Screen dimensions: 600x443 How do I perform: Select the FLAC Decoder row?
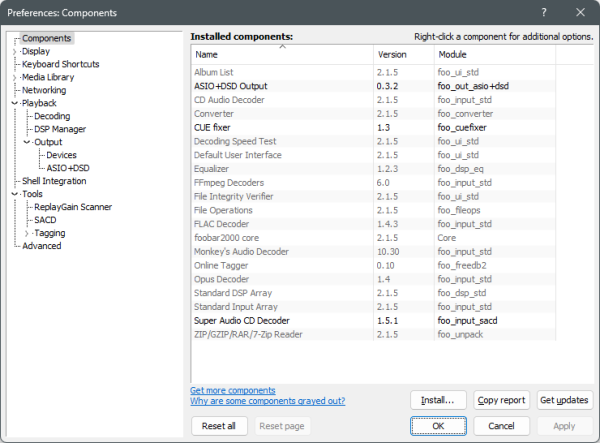click(x=373, y=224)
